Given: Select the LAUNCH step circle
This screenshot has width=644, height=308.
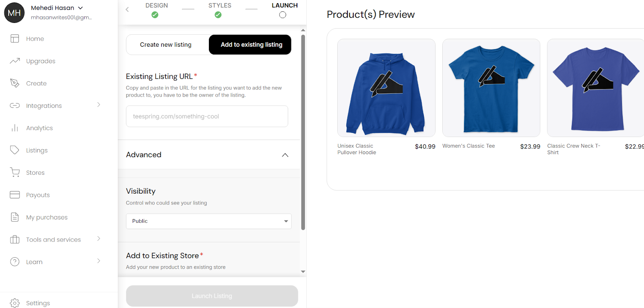Looking at the screenshot, I should pyautogui.click(x=283, y=15).
